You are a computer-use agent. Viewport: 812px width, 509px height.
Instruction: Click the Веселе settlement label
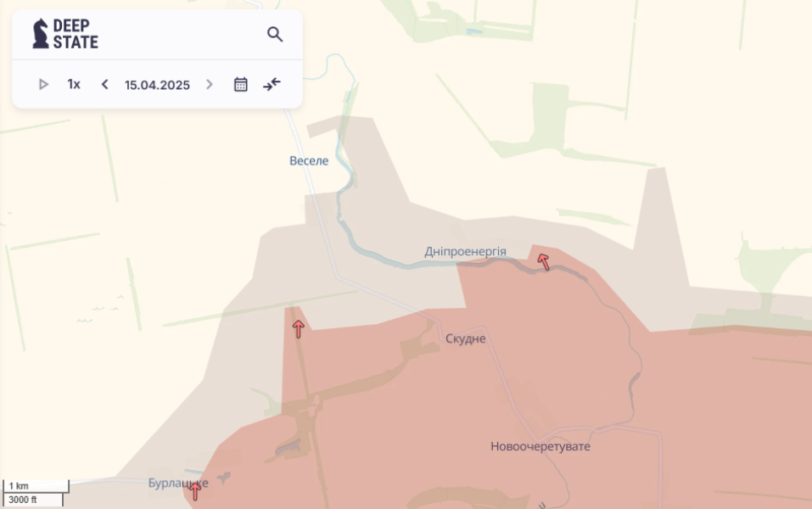coord(309,161)
